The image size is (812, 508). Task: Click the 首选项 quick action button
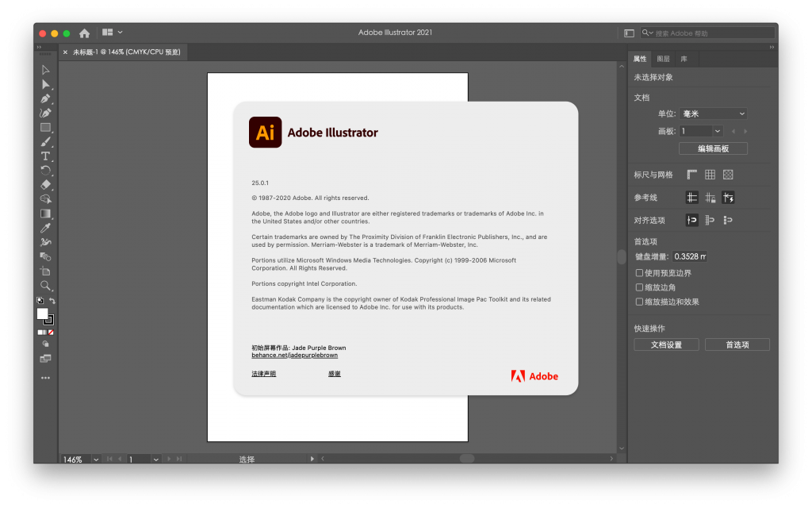737,344
